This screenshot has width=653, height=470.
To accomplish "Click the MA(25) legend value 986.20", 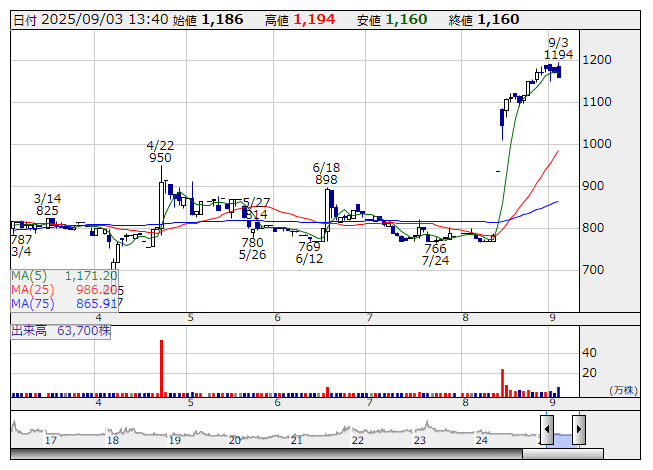I will coord(96,290).
